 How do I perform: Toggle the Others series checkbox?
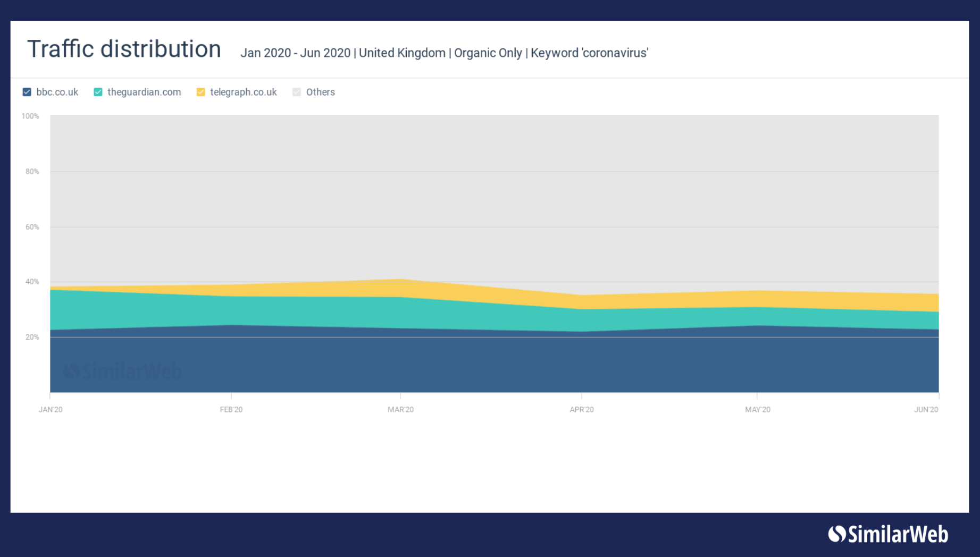[x=297, y=92]
